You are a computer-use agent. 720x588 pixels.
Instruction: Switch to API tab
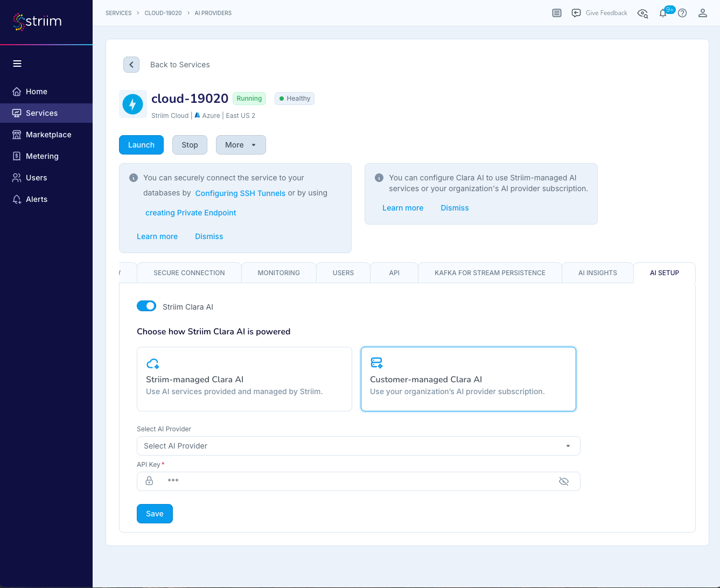(x=394, y=273)
